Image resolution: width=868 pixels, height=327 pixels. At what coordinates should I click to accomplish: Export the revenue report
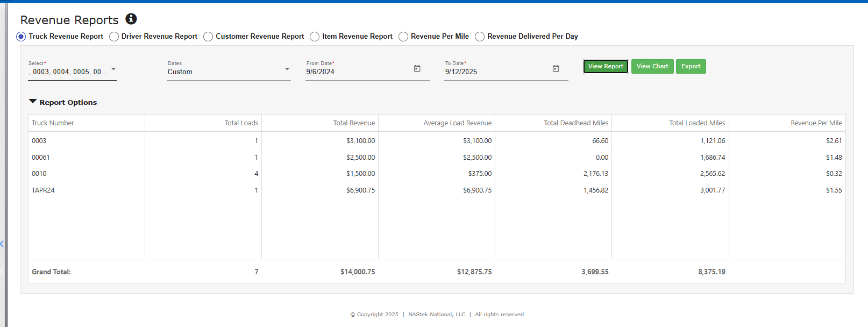691,66
